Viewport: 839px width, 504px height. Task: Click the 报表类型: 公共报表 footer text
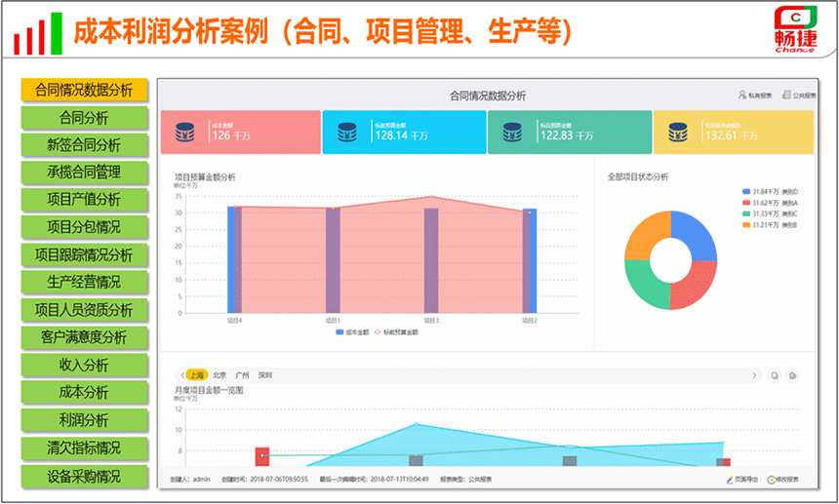click(466, 480)
